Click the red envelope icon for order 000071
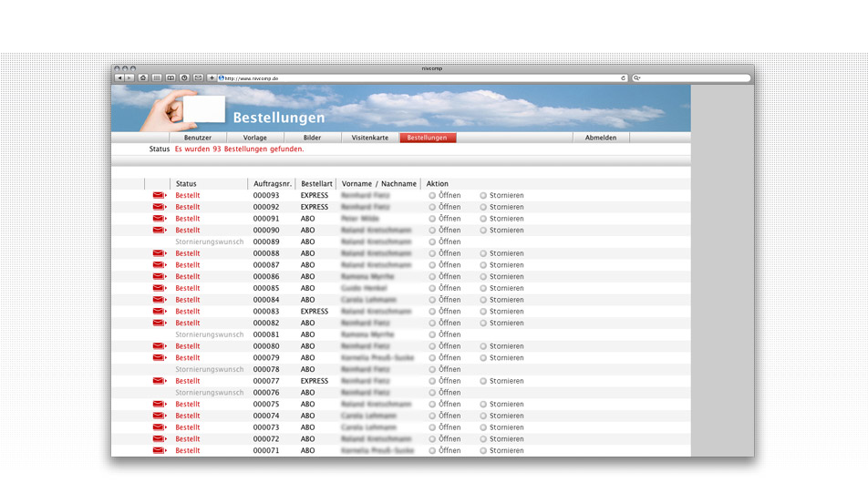The image size is (868, 483). point(159,450)
